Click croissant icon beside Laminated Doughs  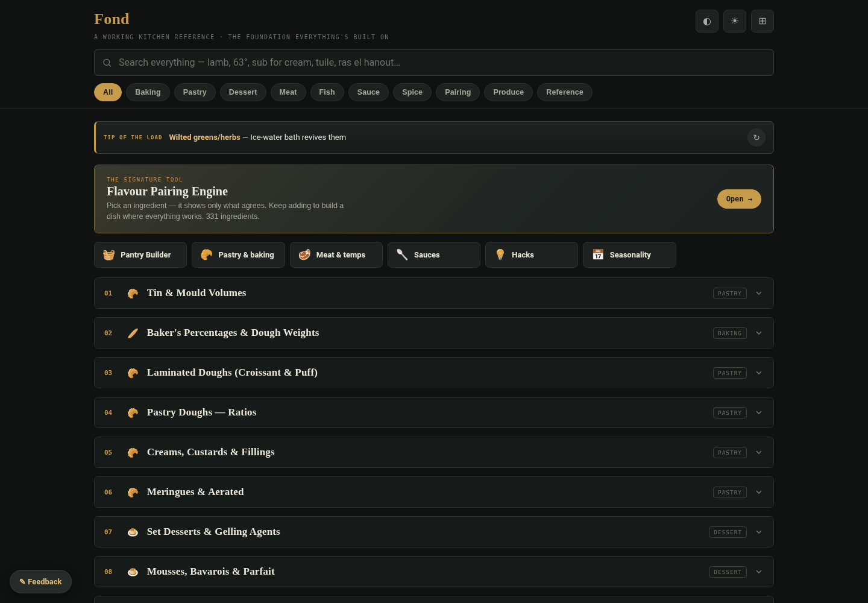pyautogui.click(x=133, y=373)
